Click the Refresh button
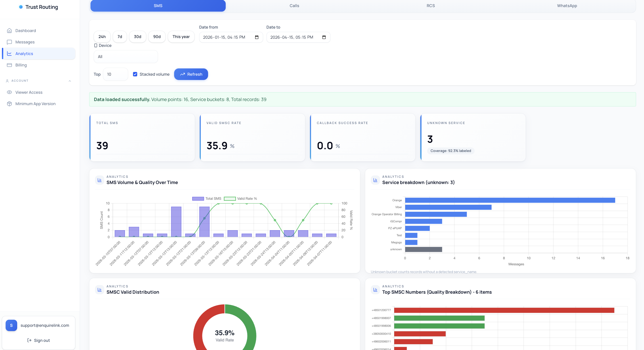 point(191,74)
